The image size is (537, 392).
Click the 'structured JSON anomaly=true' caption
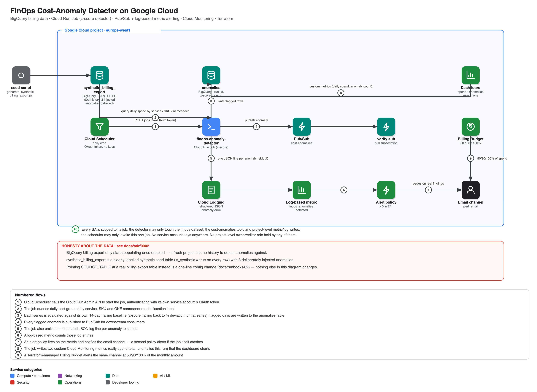(x=211, y=208)
